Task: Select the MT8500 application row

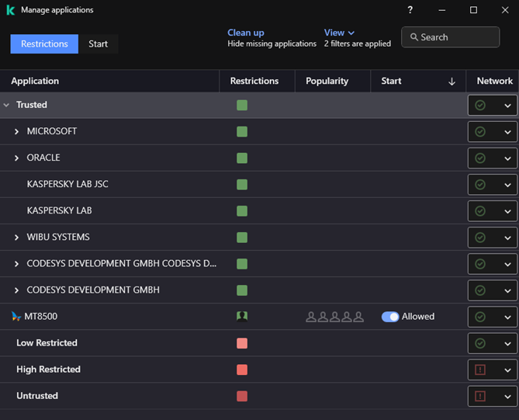Action: 259,317
